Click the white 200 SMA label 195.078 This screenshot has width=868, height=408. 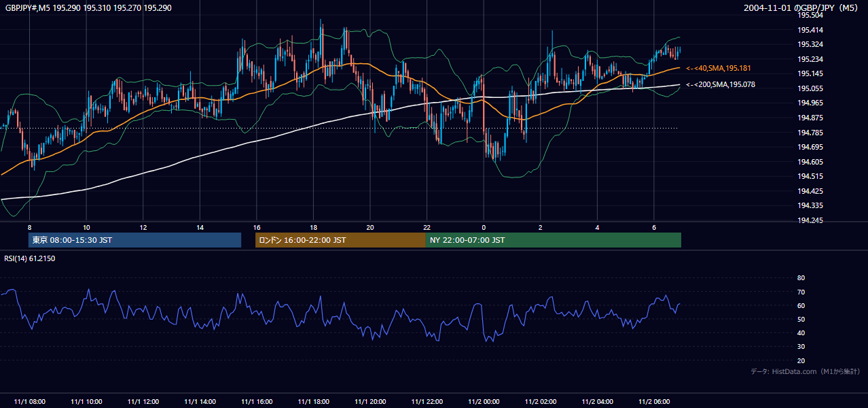point(720,84)
